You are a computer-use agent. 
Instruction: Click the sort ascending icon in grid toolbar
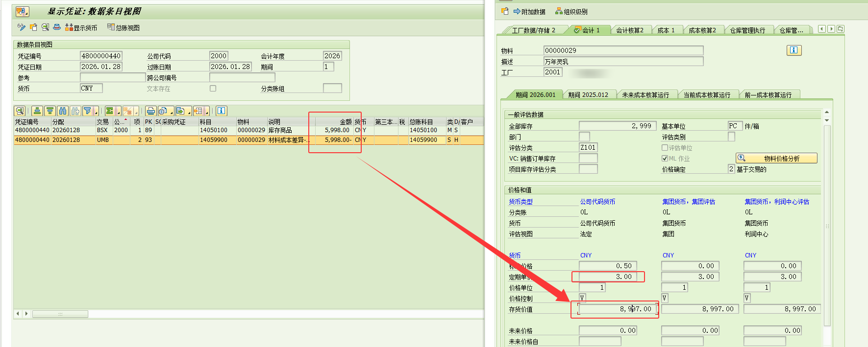pyautogui.click(x=37, y=111)
